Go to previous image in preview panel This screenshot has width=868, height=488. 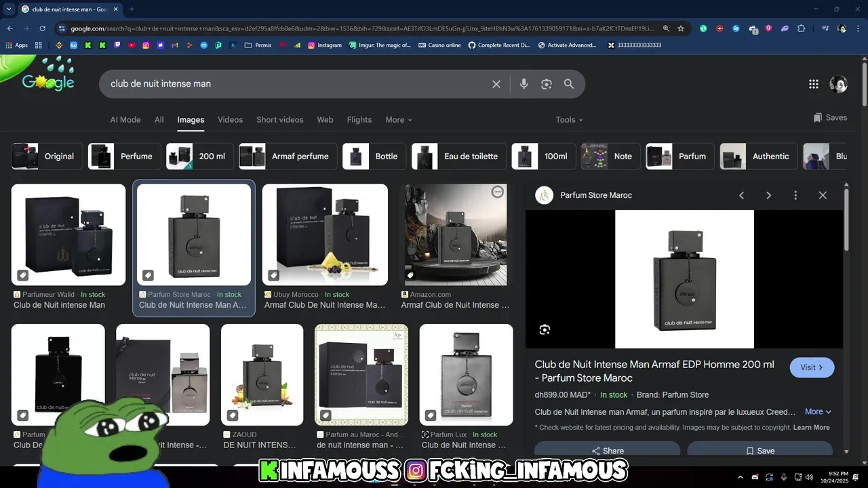[x=741, y=195]
